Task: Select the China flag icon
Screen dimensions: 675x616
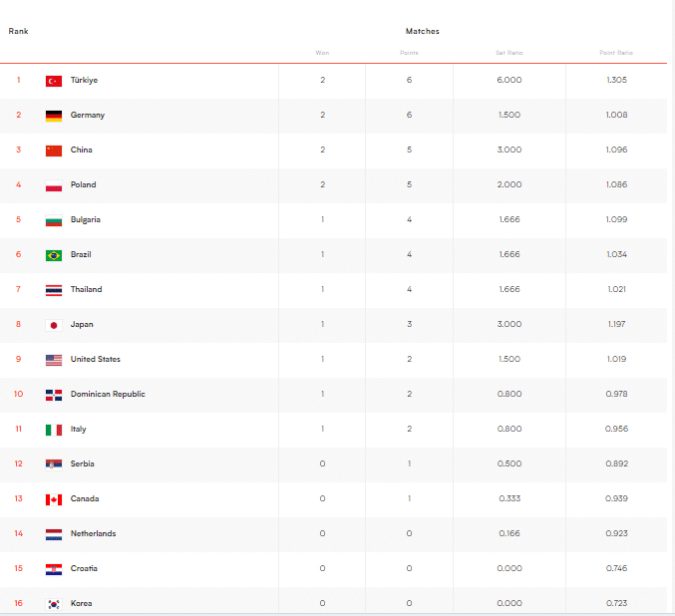Action: (x=54, y=151)
